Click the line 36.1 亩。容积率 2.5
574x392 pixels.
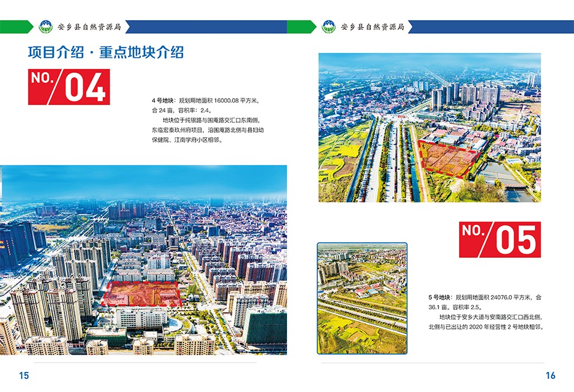455,308
